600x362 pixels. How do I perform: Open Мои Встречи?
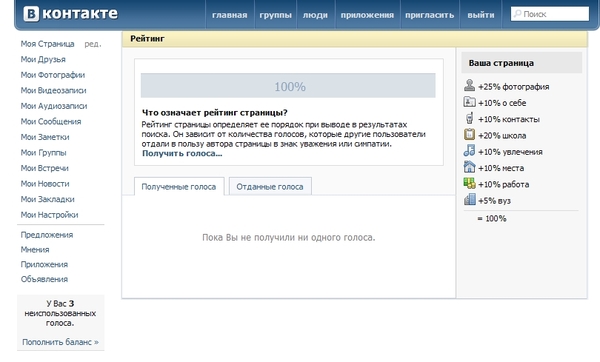45,168
